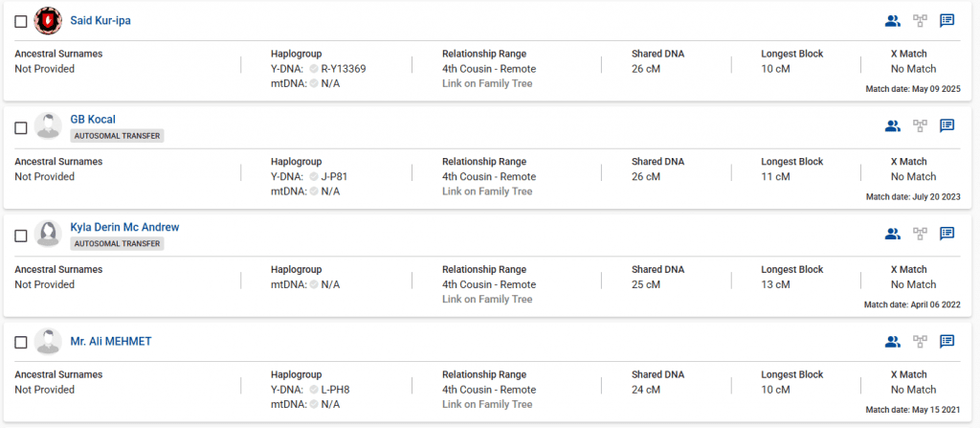Check the Kyla Derin Mc Andrew checkbox
The height and width of the screenshot is (428, 980).
coord(21,236)
